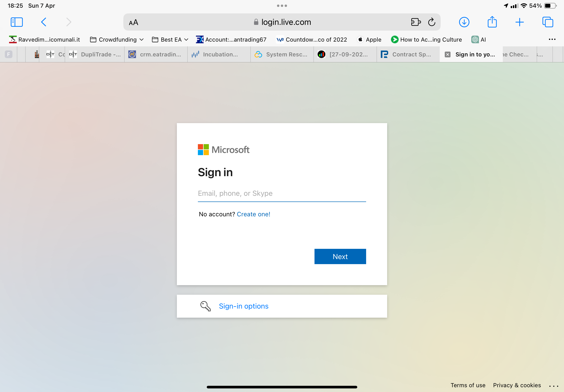Reload the login.live.com page

tap(432, 22)
